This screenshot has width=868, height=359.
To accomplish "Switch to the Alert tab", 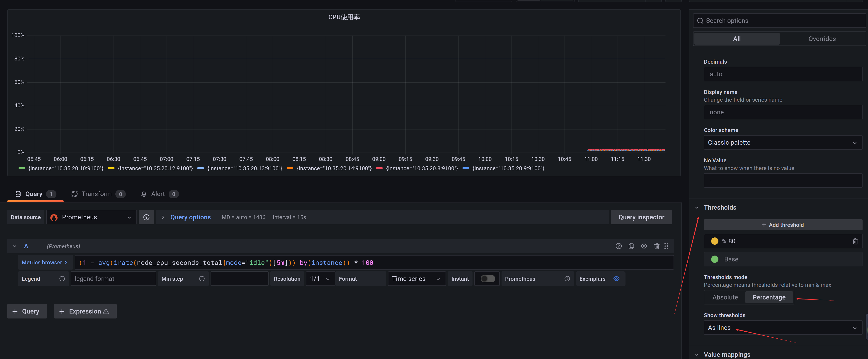I will pyautogui.click(x=159, y=194).
